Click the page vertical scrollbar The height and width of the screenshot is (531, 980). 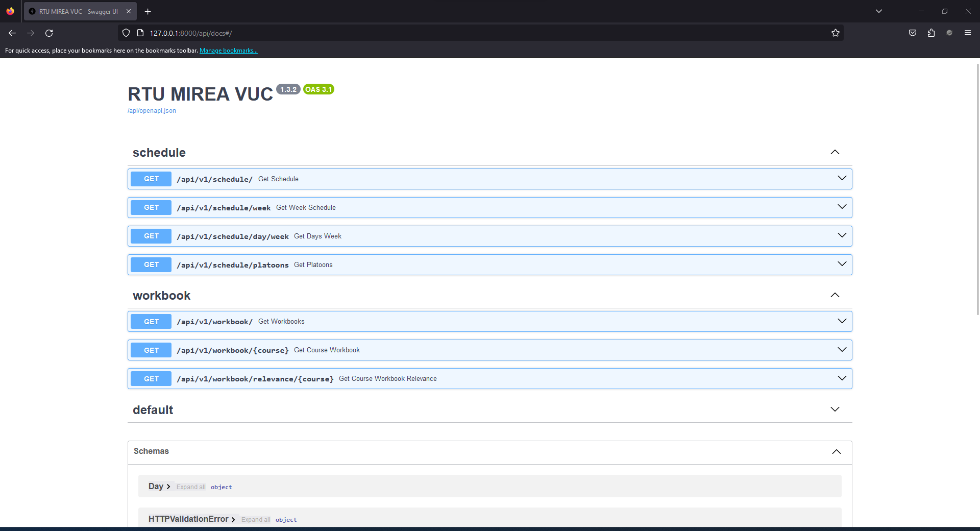coord(977,189)
